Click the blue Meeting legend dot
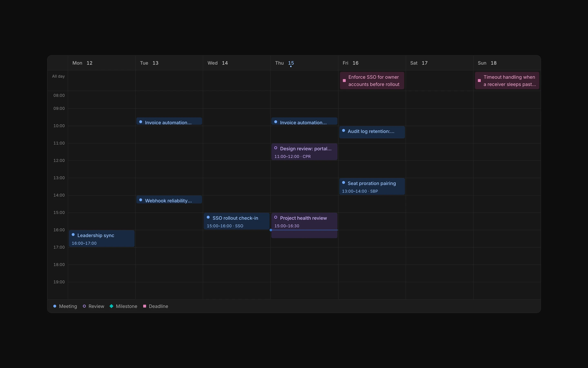 [55, 306]
